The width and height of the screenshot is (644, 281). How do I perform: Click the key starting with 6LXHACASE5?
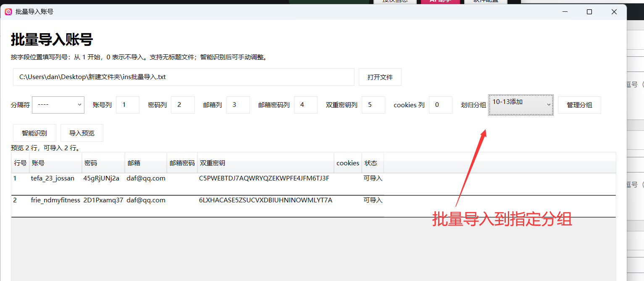[x=265, y=200]
